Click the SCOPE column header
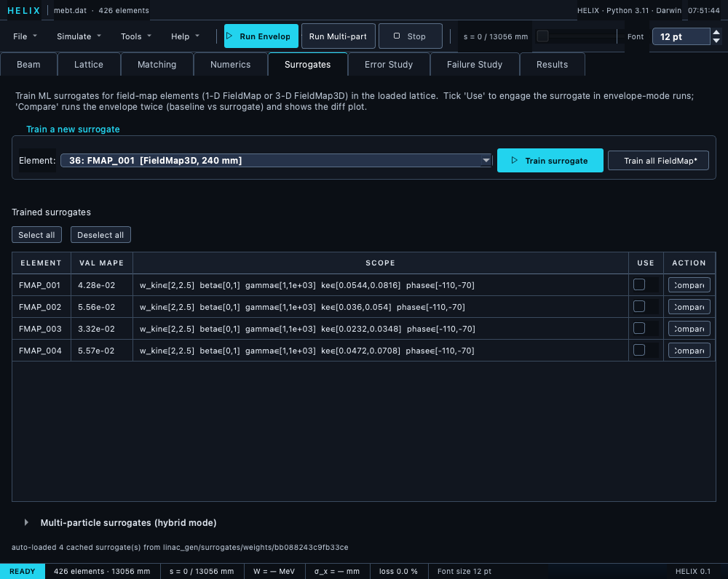The width and height of the screenshot is (728, 579). [x=380, y=263]
